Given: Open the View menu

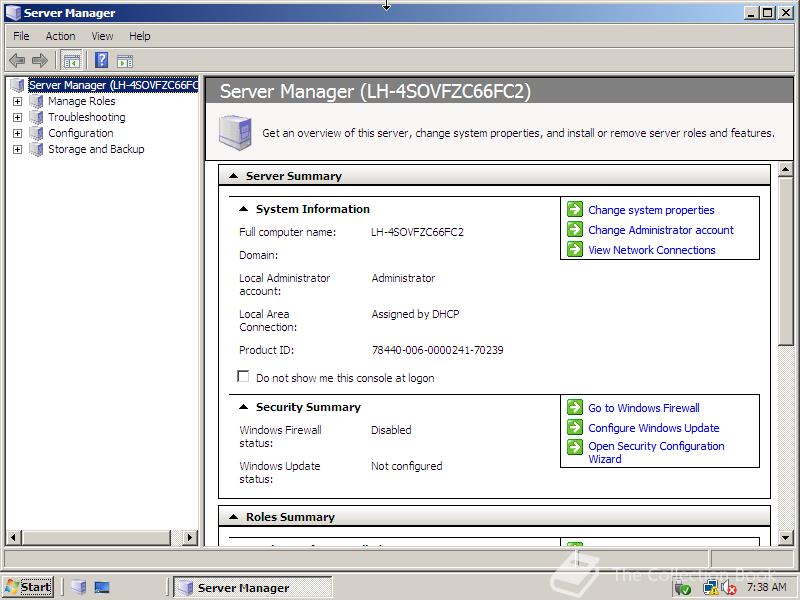Looking at the screenshot, I should tap(102, 36).
